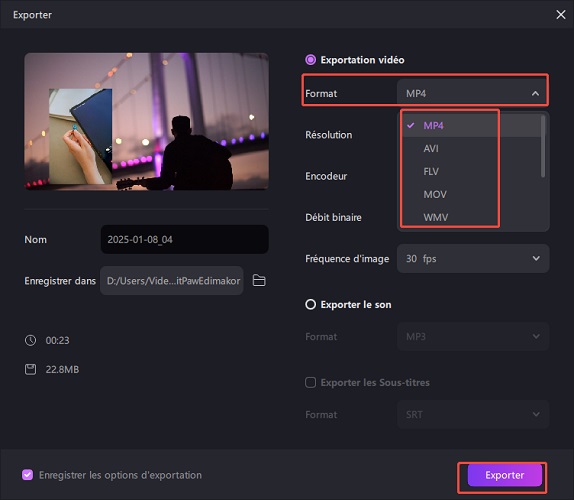Choose MP4 in the format list

(470, 126)
